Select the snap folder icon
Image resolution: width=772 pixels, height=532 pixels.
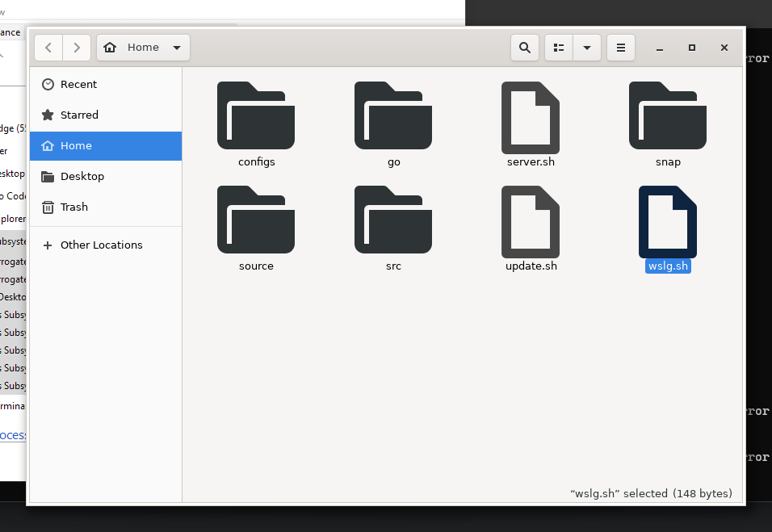point(668,115)
